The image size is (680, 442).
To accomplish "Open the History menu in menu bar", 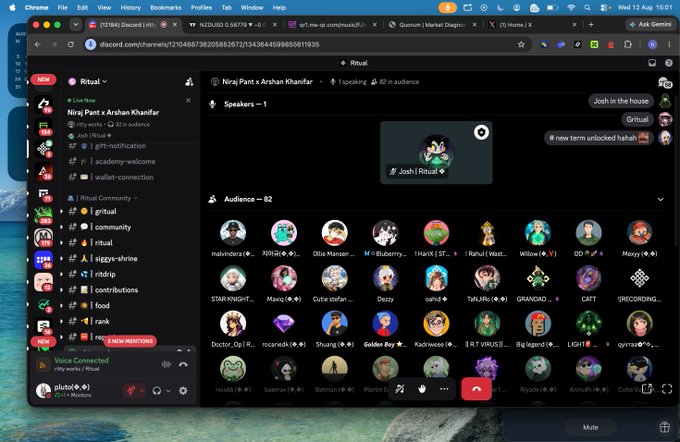I will (x=131, y=7).
